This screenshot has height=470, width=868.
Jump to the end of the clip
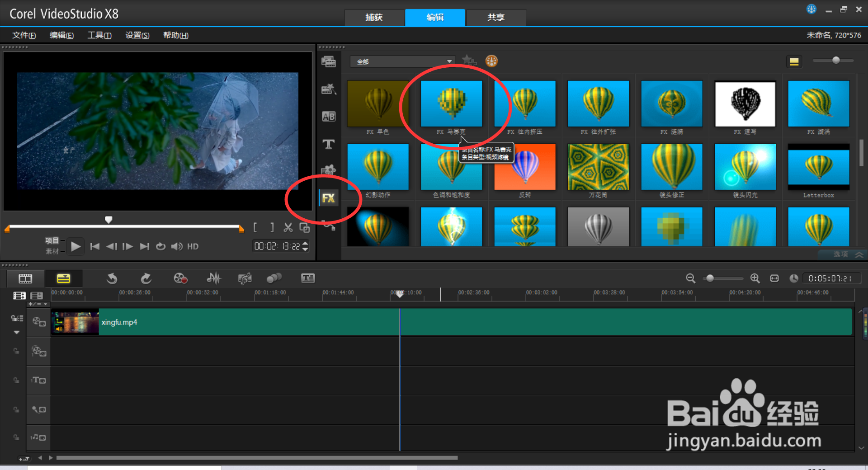[x=144, y=246]
